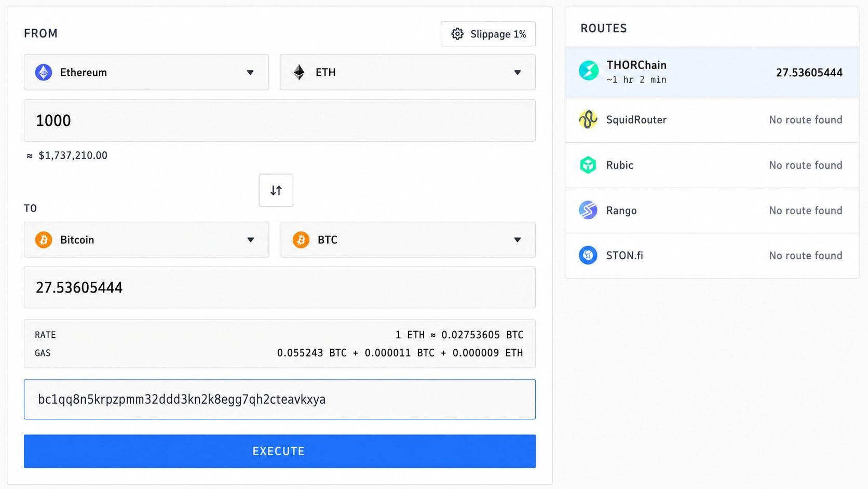Click the Rubic logo icon

click(588, 165)
